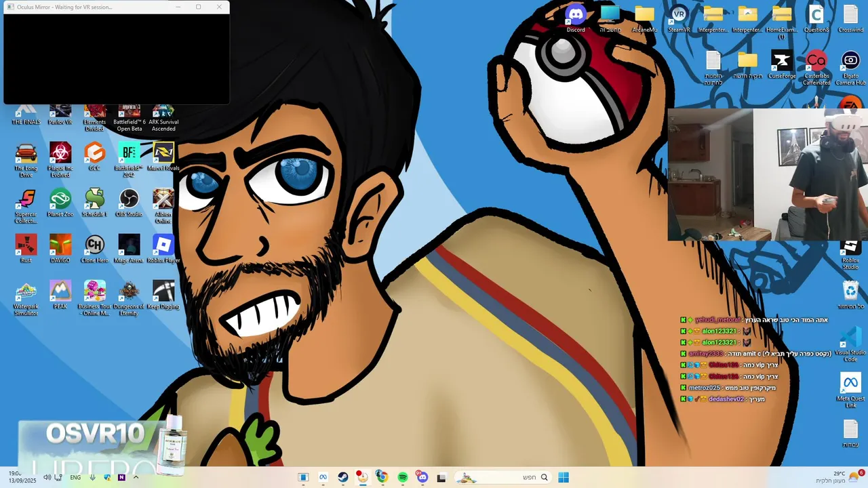Image resolution: width=868 pixels, height=488 pixels.
Task: Open Visual Studio Code shortcut
Action: tap(850, 344)
